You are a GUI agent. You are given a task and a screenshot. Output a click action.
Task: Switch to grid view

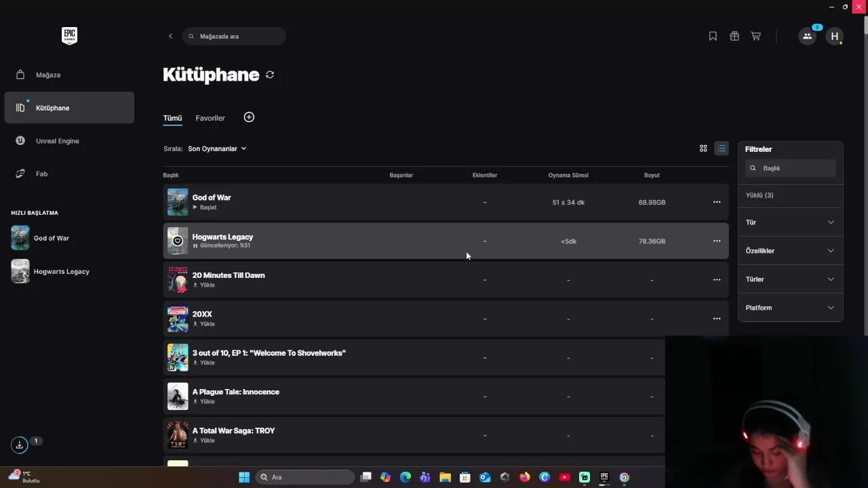pyautogui.click(x=703, y=148)
